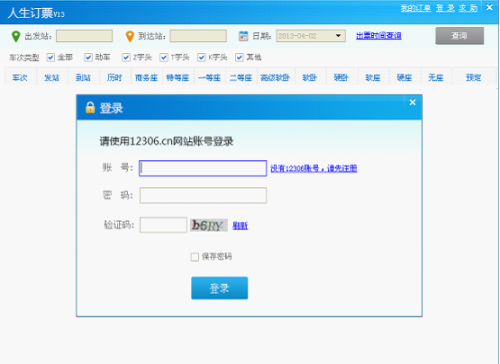Uncheck the K字头 checkbox
The image size is (500, 364).
[201, 57]
